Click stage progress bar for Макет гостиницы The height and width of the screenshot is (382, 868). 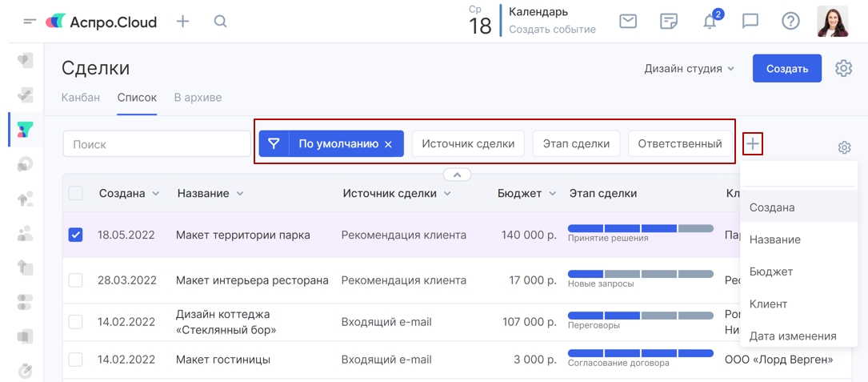tap(640, 353)
